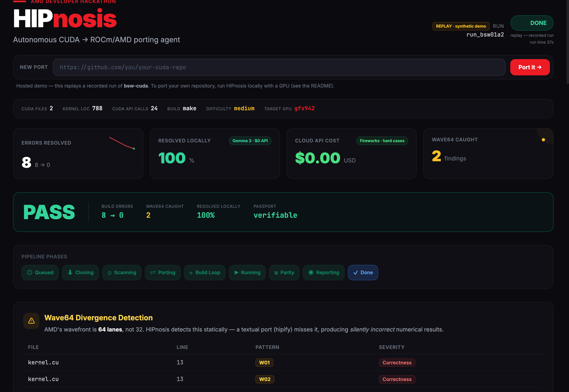Click the Parity lines icon

click(276, 273)
